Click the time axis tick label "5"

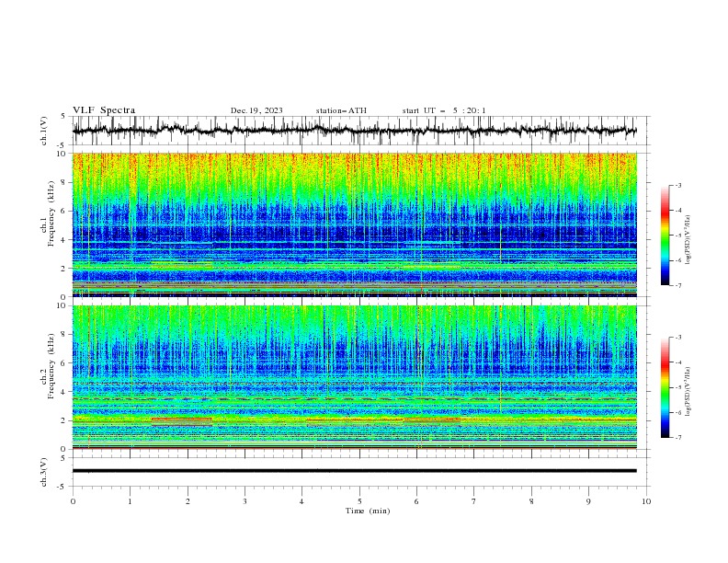point(359,501)
